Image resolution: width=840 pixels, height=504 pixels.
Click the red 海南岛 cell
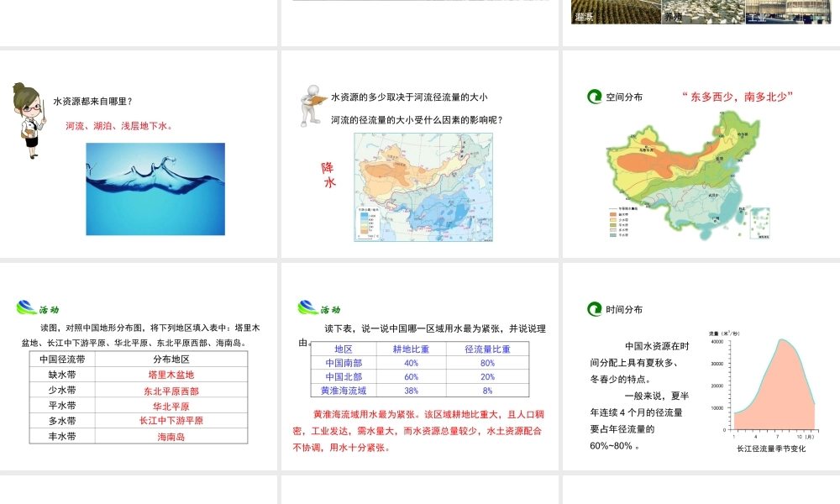(x=171, y=437)
